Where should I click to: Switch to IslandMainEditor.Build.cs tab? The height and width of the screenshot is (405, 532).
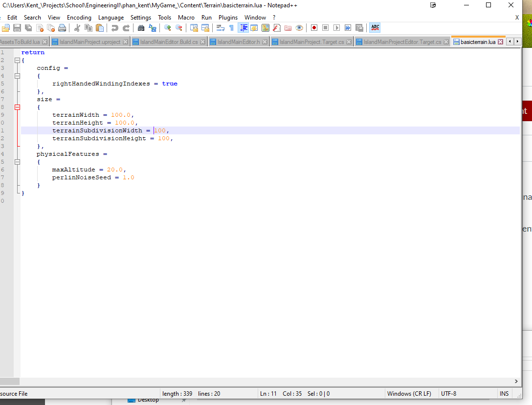coord(169,42)
